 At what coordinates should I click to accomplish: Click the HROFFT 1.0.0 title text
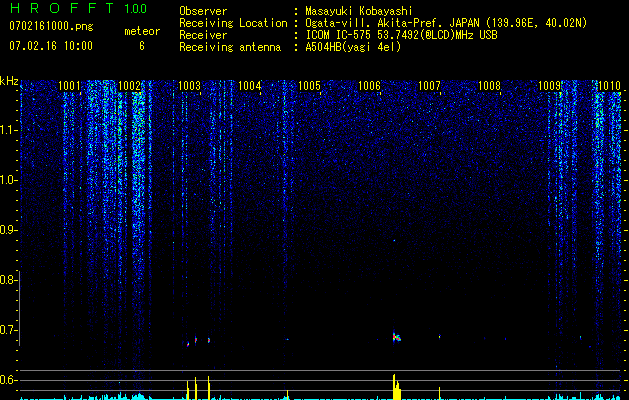[79, 8]
